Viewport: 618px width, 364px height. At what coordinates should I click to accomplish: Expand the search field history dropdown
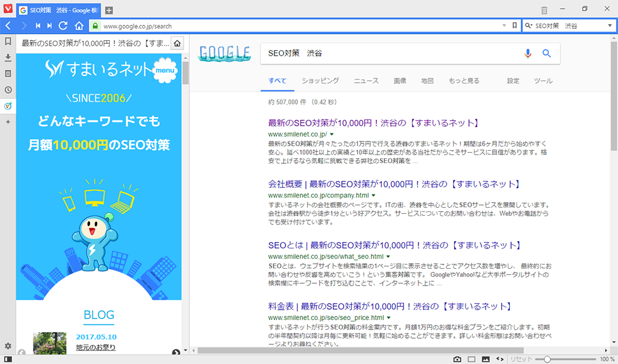610,26
